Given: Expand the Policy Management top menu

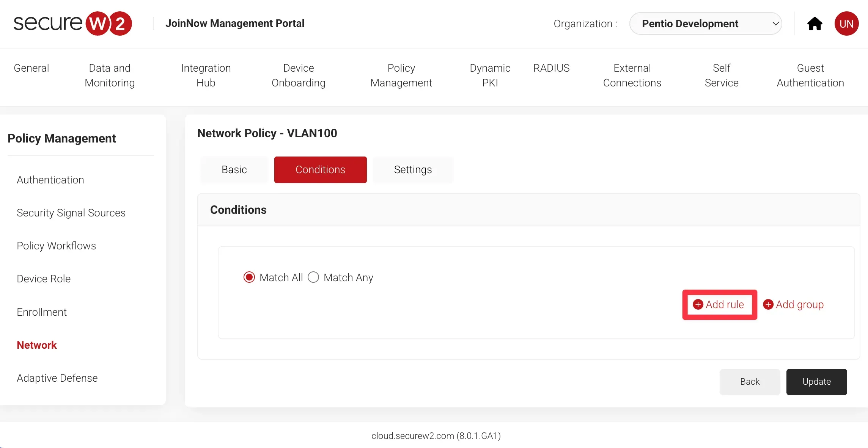Looking at the screenshot, I should [x=401, y=75].
